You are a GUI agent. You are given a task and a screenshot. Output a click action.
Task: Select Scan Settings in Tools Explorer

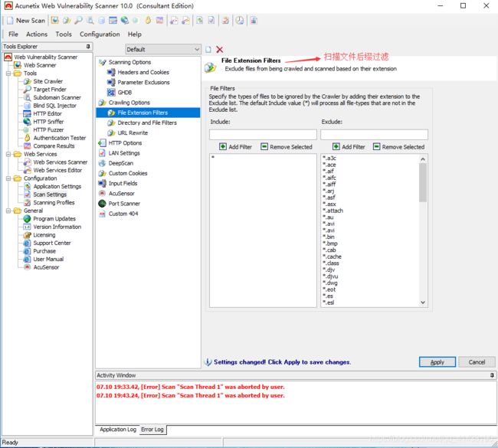(50, 195)
